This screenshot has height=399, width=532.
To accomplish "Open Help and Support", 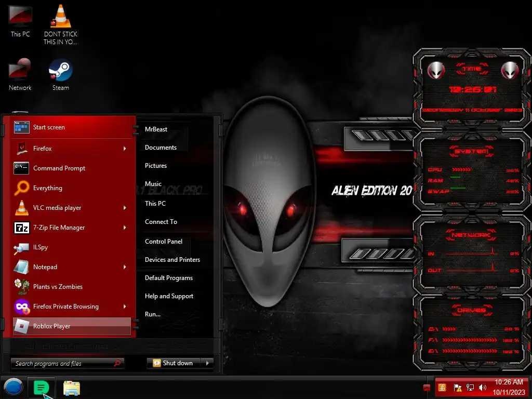I will point(169,296).
